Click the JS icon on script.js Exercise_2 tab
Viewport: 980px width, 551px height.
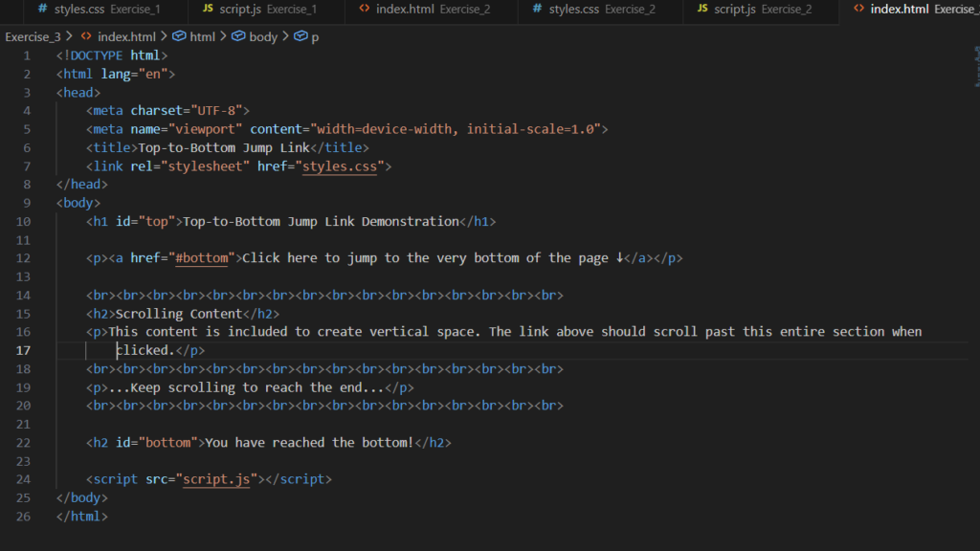pos(702,9)
